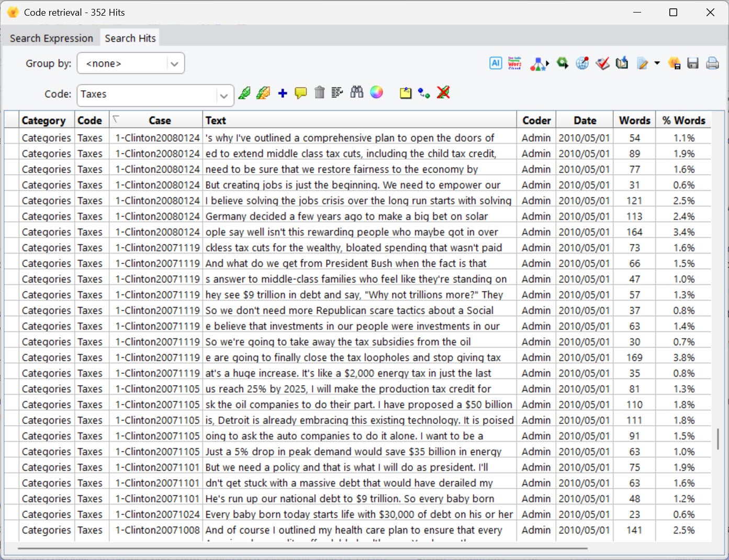Click the red checkmark clipboard icon
The width and height of the screenshot is (729, 560).
(x=602, y=63)
